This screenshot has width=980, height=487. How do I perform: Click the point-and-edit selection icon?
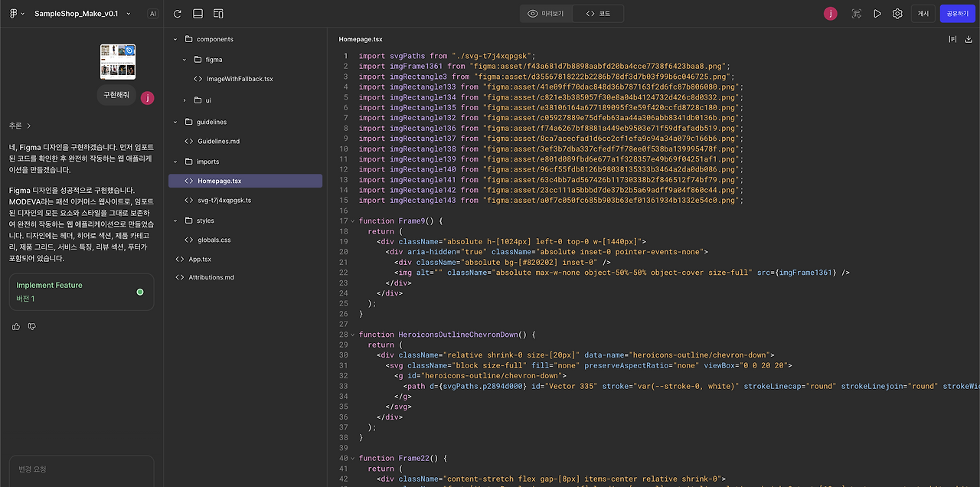[x=856, y=14]
